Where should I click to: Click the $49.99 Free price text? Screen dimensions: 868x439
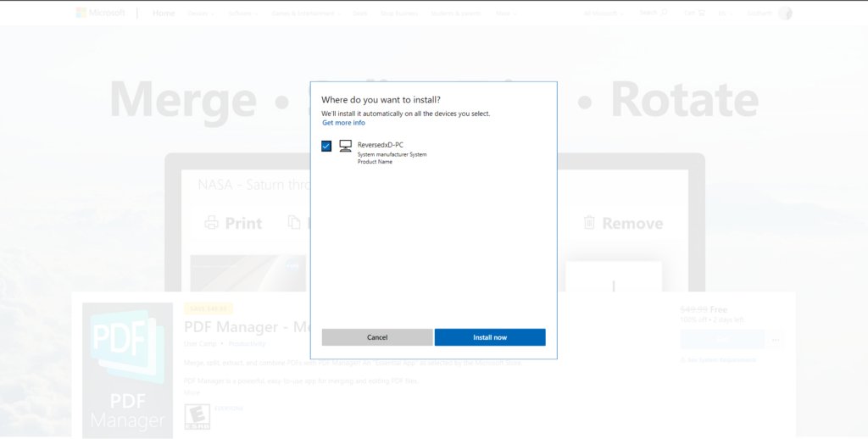point(704,310)
